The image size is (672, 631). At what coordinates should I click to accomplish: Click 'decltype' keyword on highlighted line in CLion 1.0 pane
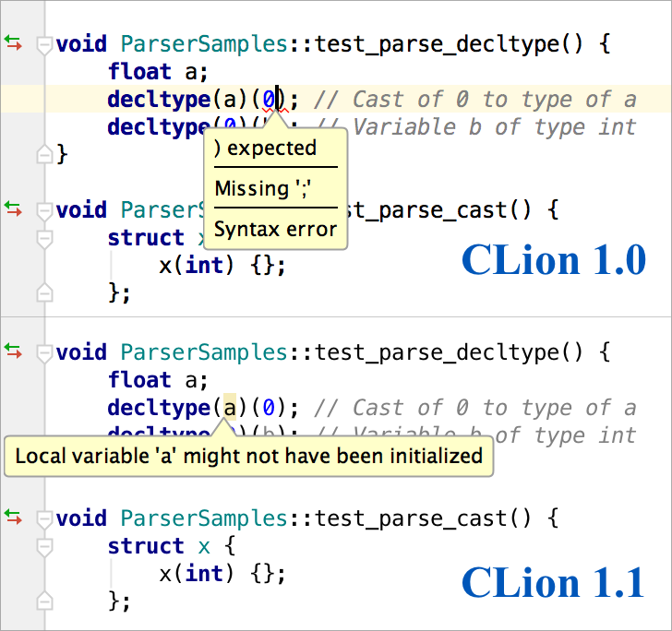[x=159, y=101]
